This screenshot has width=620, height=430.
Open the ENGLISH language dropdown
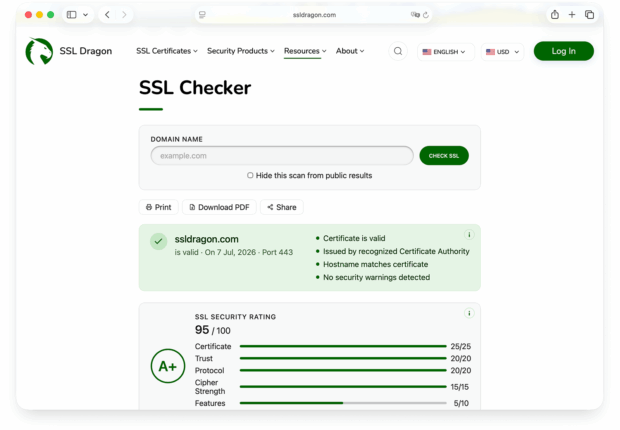(445, 52)
